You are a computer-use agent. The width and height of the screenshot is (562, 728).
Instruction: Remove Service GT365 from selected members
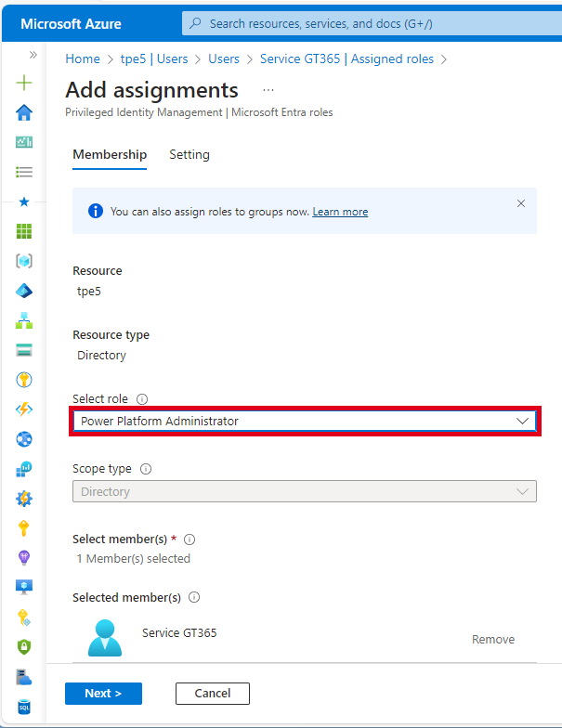(x=493, y=640)
